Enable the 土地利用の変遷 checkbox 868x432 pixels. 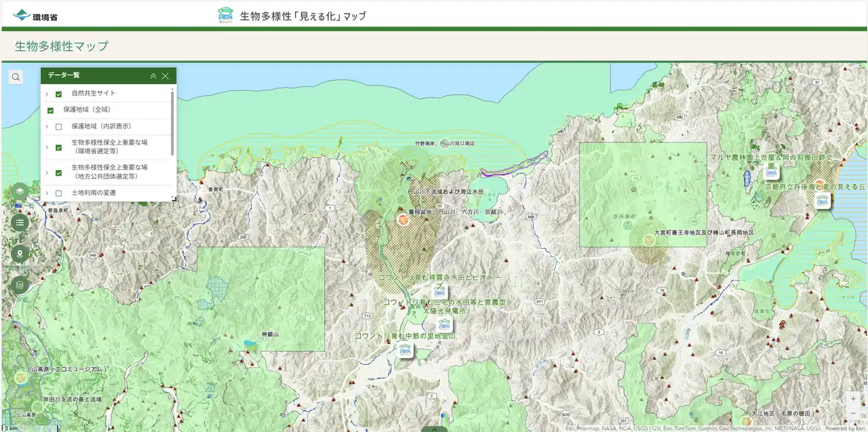tap(59, 193)
